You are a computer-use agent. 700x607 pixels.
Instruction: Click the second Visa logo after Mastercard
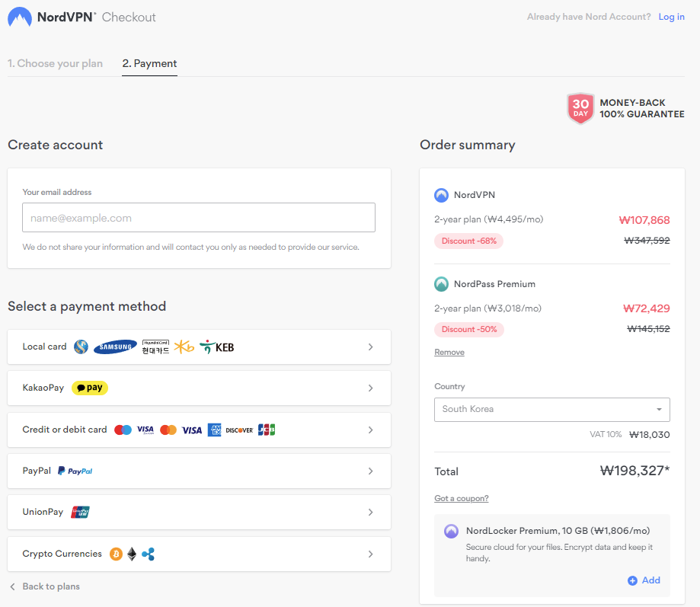pyautogui.click(x=192, y=430)
